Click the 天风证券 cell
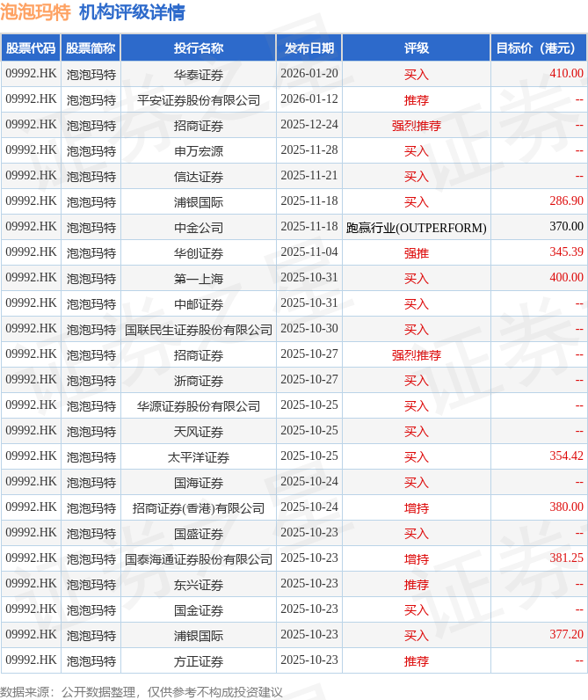 (199, 430)
